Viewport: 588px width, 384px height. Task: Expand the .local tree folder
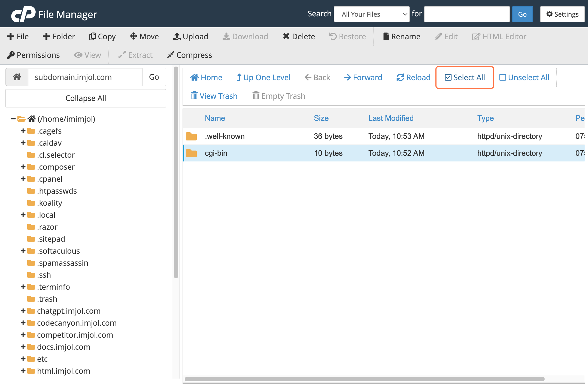23,215
